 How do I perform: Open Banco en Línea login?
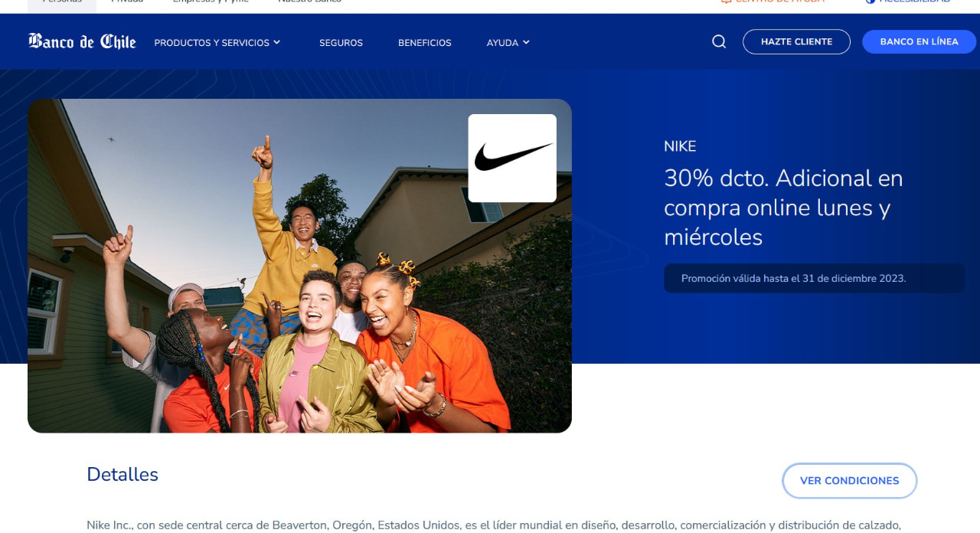(x=919, y=41)
